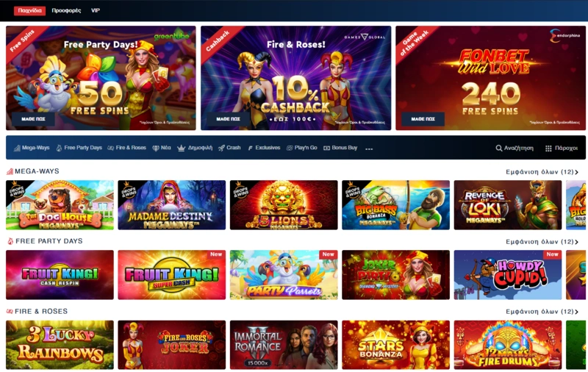Open the VIP tab
The height and width of the screenshot is (372, 588).
(x=96, y=10)
